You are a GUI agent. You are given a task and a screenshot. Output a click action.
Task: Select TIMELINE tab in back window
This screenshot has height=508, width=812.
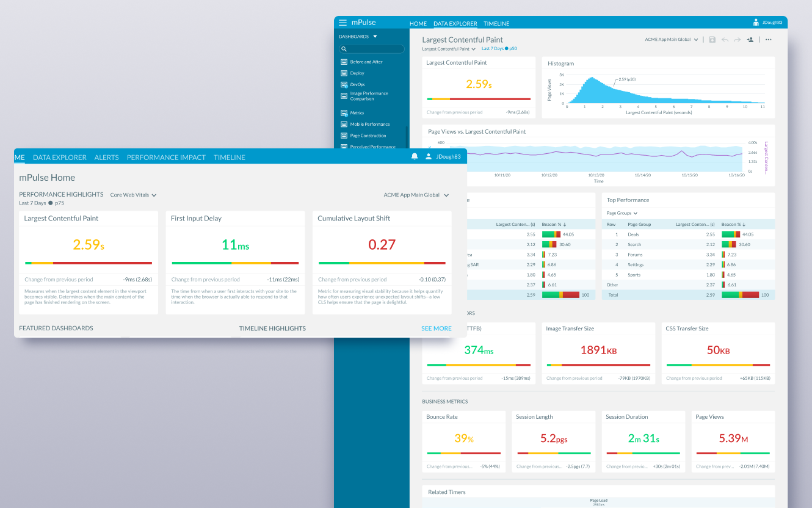click(496, 24)
